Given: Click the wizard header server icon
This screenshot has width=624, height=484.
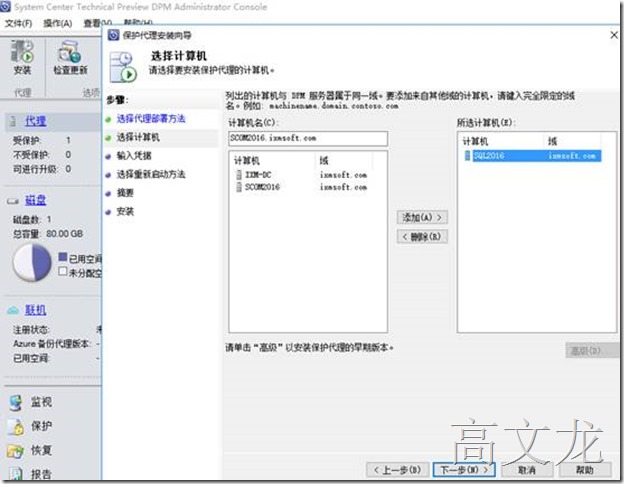Looking at the screenshot, I should pos(123,67).
